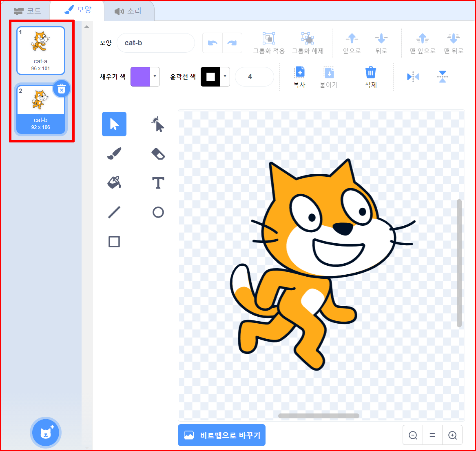476x451 pixels.
Task: Open the 윤곽선 색 dropdown arrow
Action: (225, 76)
